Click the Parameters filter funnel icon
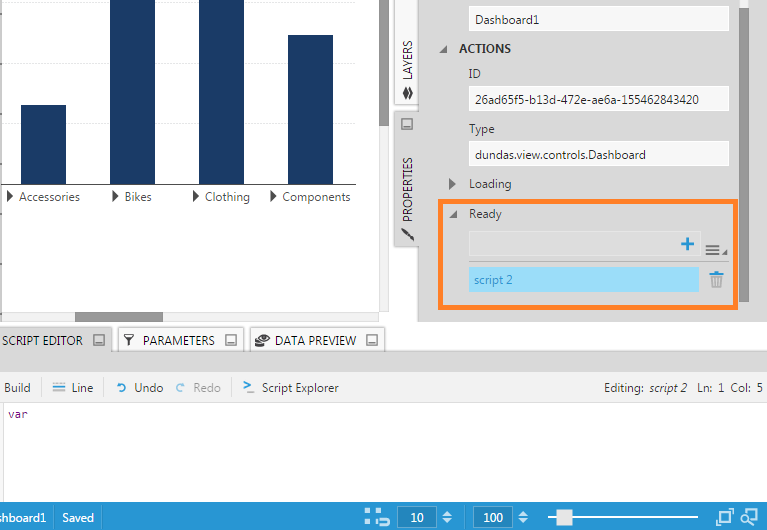The image size is (767, 530). coord(129,340)
